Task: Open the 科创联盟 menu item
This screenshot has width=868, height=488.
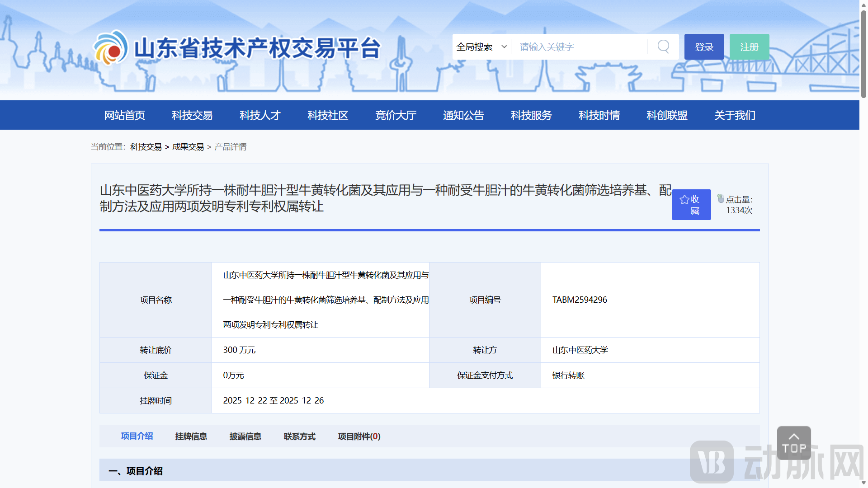Action: coord(666,115)
